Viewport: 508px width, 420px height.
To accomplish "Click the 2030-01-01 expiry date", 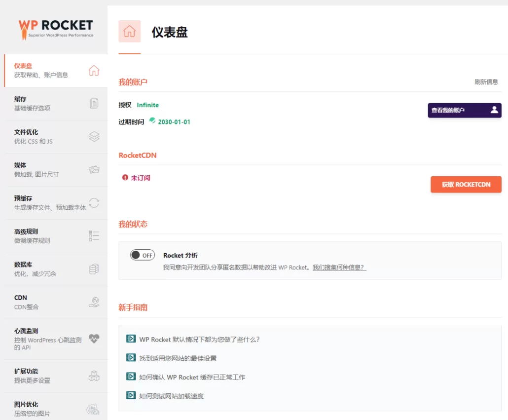I will (174, 122).
